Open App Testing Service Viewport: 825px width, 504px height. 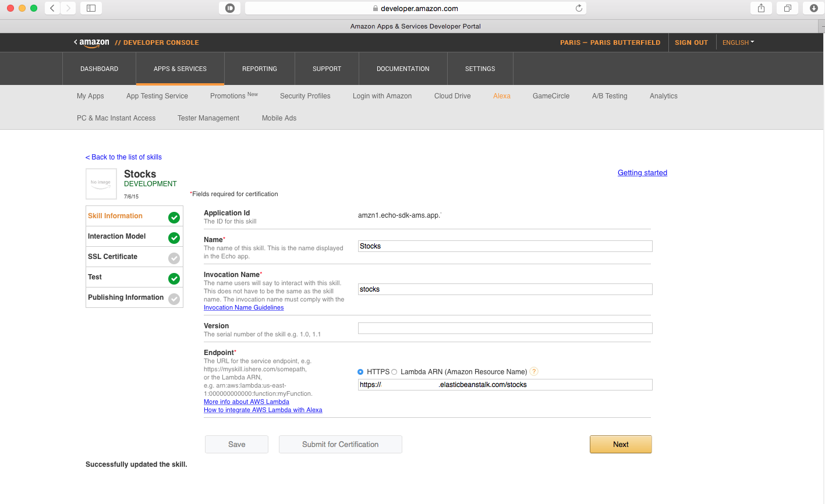(x=157, y=96)
